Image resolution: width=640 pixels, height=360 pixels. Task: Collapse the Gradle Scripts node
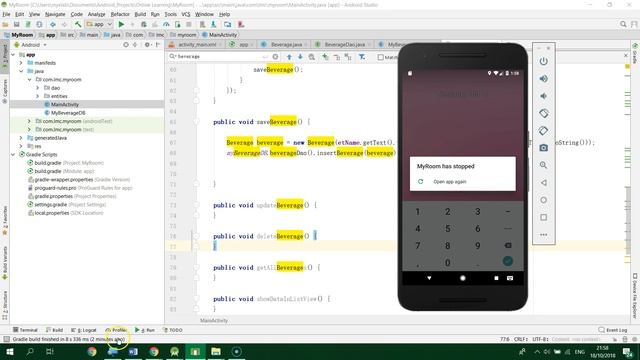13,155
